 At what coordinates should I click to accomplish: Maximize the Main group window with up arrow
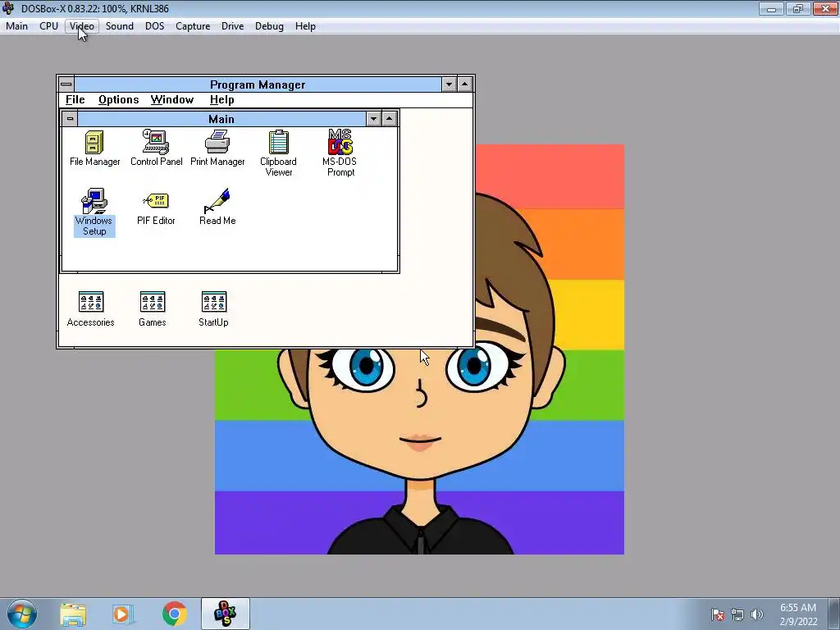click(x=390, y=118)
